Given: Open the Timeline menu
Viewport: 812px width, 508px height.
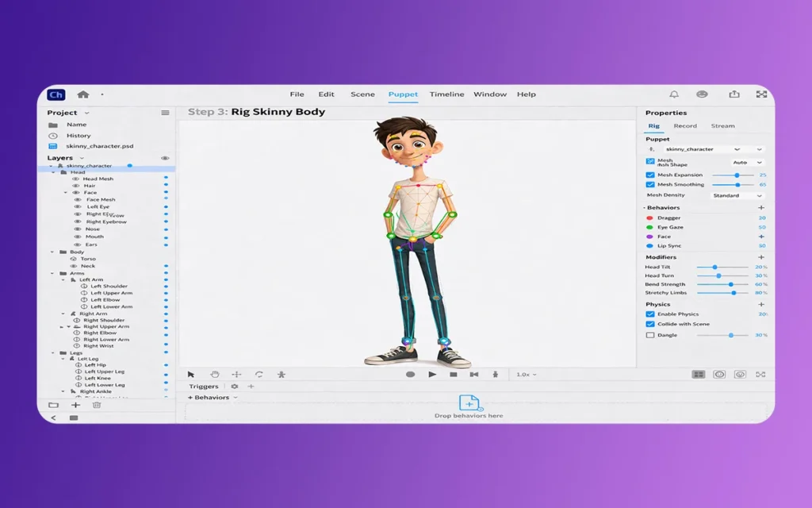Looking at the screenshot, I should tap(446, 94).
